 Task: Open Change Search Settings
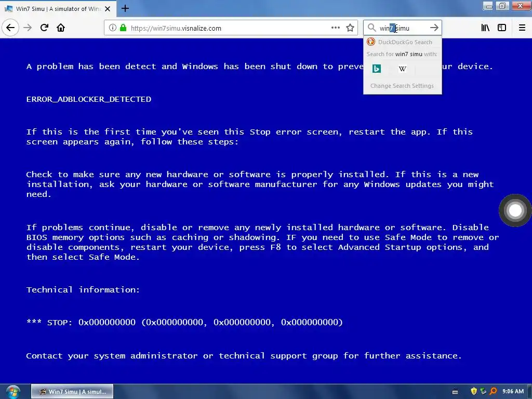[402, 86]
